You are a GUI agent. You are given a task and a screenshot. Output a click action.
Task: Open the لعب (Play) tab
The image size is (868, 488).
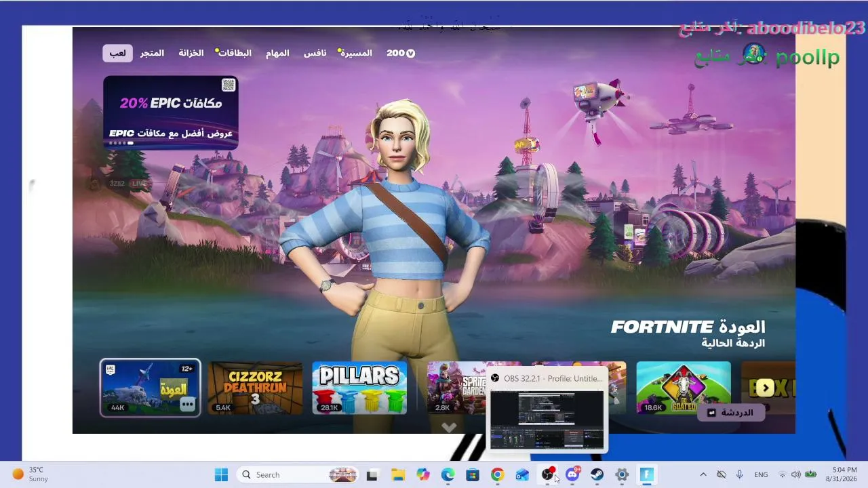pos(118,53)
